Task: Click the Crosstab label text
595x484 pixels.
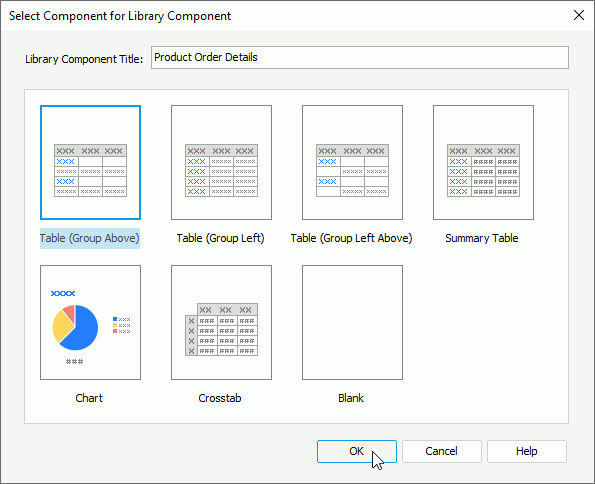Action: pyautogui.click(x=220, y=398)
